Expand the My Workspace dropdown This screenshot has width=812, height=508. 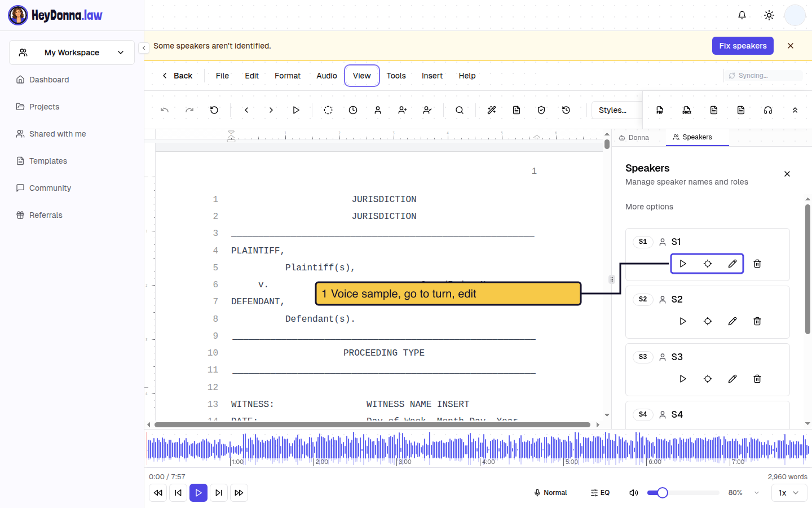coord(72,52)
